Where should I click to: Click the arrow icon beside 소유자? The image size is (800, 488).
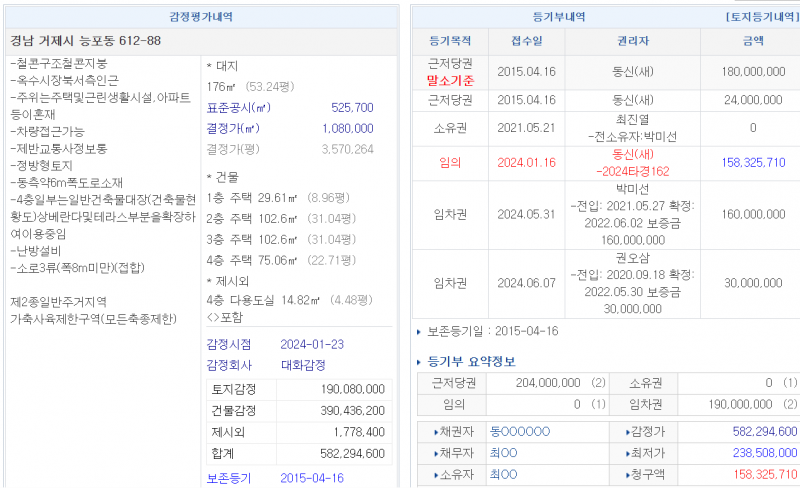tap(436, 474)
